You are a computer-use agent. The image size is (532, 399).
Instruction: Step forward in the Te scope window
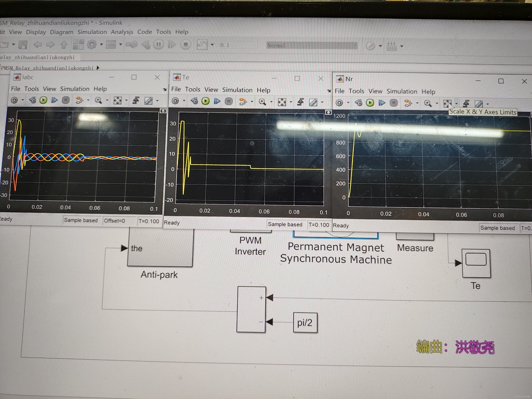217,101
